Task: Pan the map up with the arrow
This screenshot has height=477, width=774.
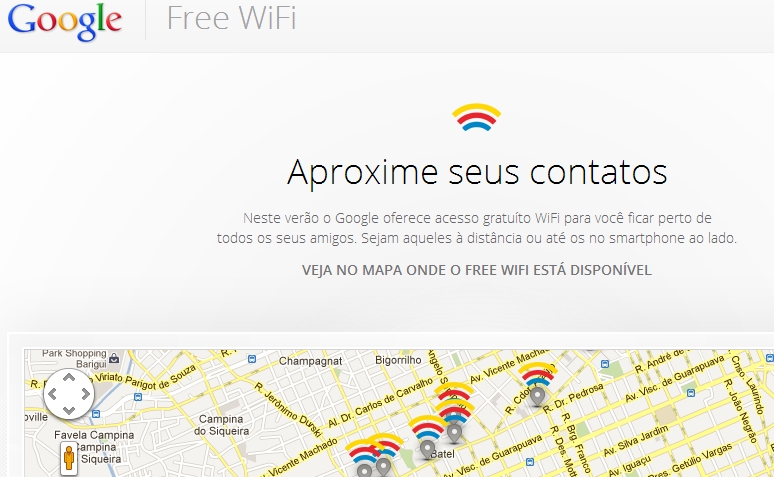Action: click(x=69, y=378)
